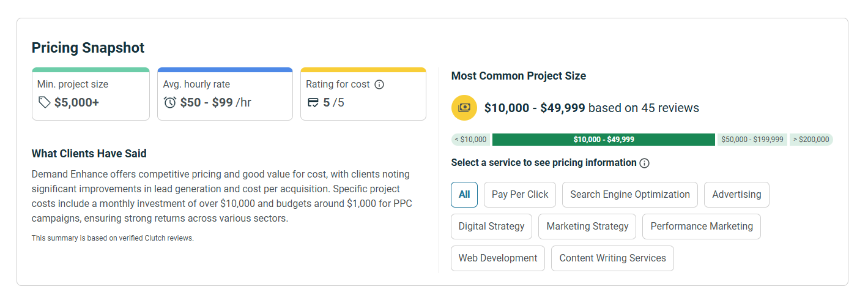This screenshot has height=300, width=868.
Task: Click the yellow money icon for project size
Action: click(464, 108)
